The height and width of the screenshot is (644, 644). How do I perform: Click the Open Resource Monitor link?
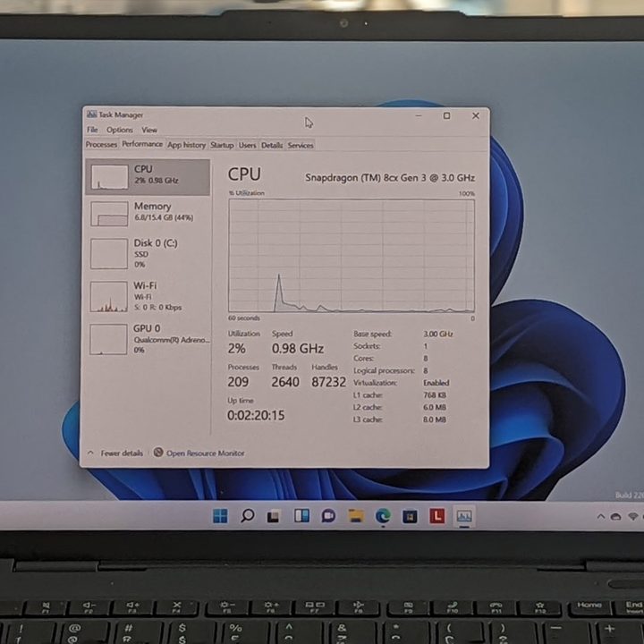[205, 453]
